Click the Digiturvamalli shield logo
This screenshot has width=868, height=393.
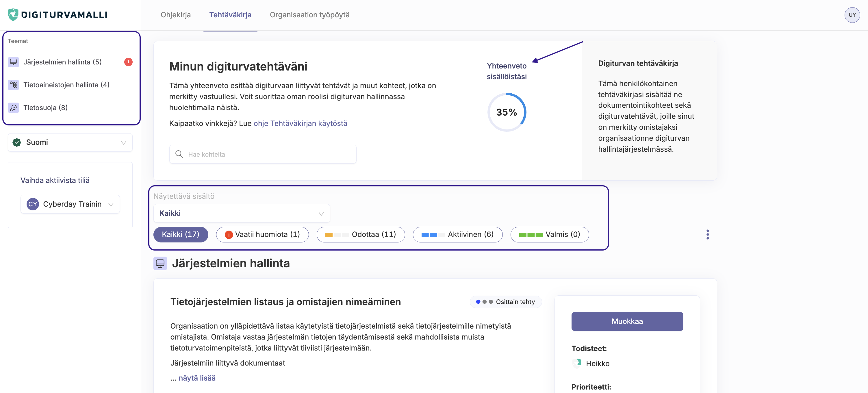click(x=13, y=14)
